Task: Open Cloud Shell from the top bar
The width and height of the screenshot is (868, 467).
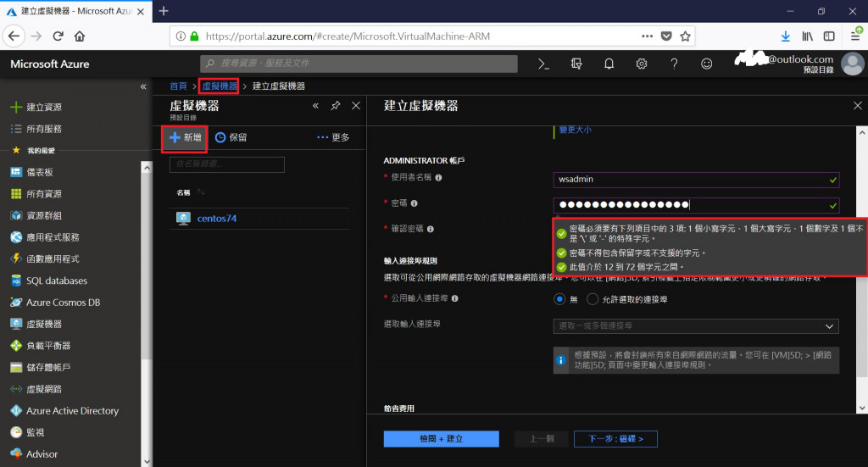Action: (x=543, y=64)
